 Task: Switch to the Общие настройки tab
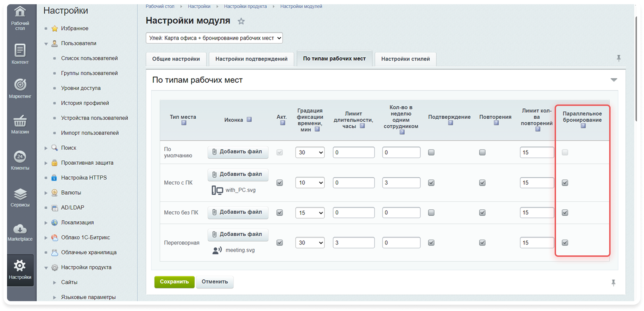(176, 59)
